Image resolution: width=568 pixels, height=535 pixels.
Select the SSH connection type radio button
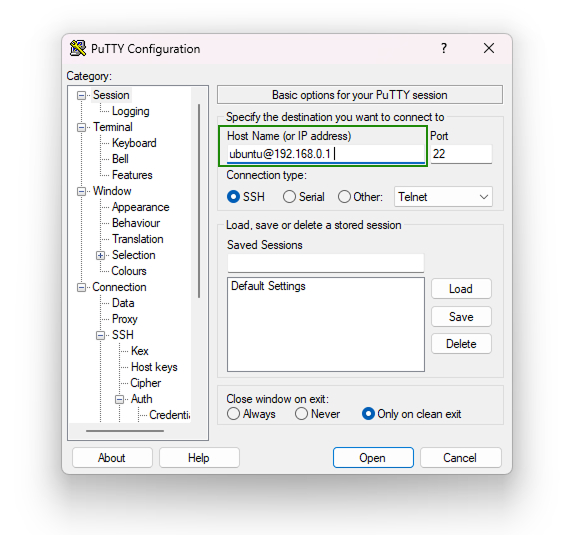[233, 197]
